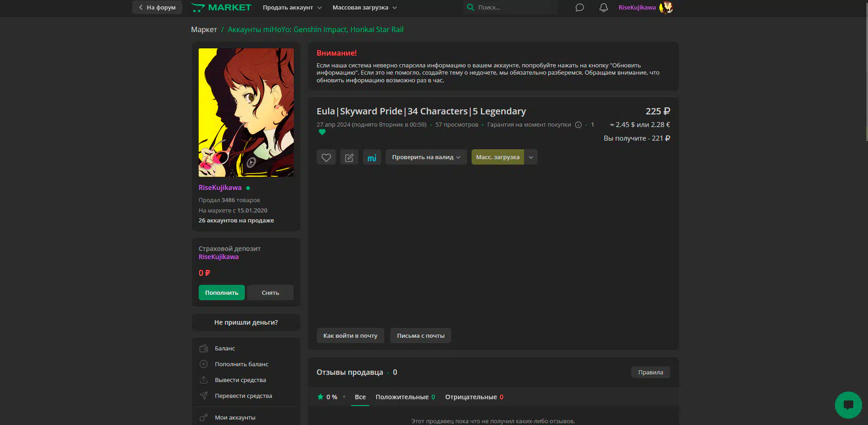Viewport: 868px width, 425px height.
Task: Click the MARKET logo
Action: (x=221, y=7)
